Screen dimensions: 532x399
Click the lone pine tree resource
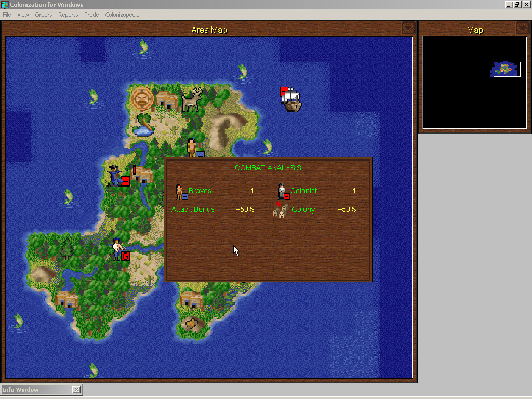pos(67,249)
